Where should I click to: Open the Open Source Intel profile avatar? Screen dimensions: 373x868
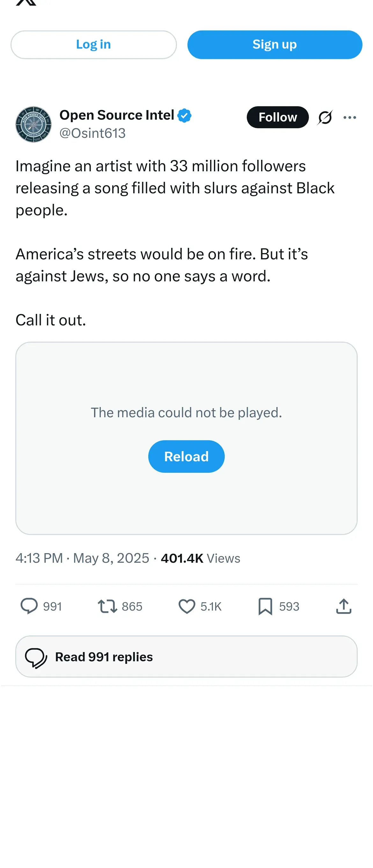(x=33, y=124)
